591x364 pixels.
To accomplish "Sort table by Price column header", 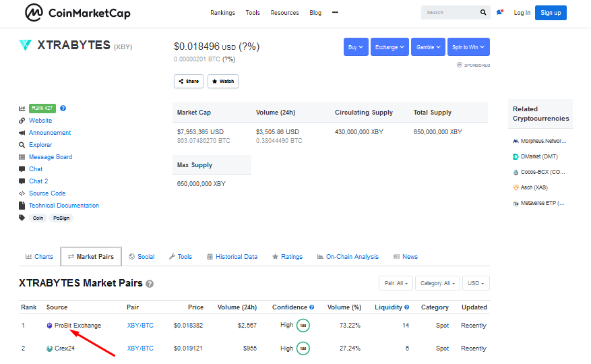I will (x=195, y=307).
